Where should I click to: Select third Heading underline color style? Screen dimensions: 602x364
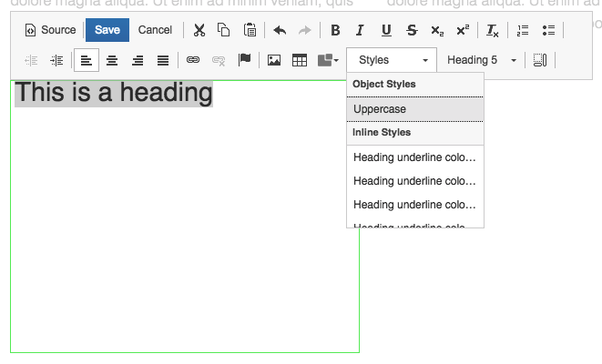click(x=415, y=205)
